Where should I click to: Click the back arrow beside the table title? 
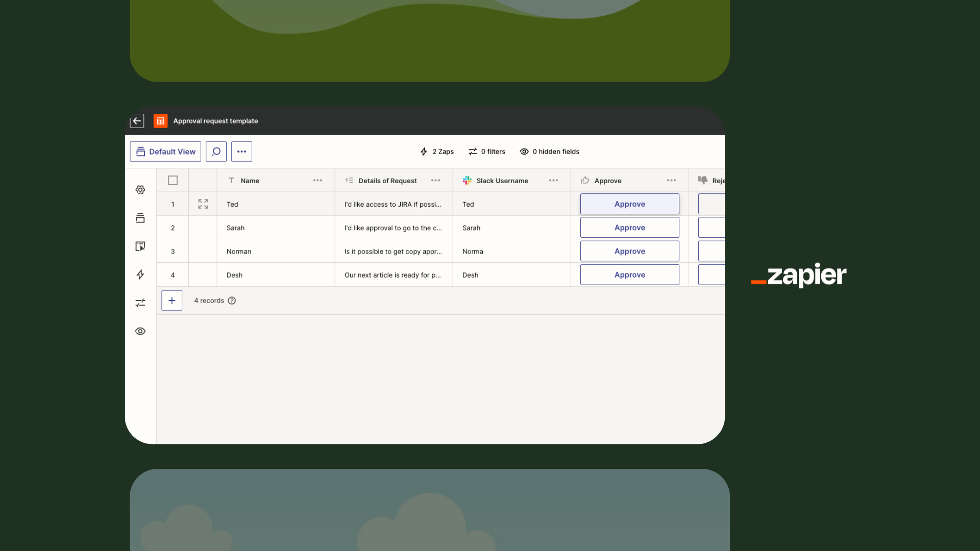(x=137, y=121)
